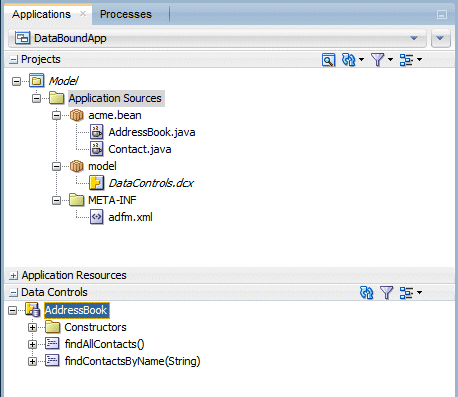Image resolution: width=458 pixels, height=397 pixels.
Task: Open the options dropdown arrow in Data Controls
Action: pos(419,293)
